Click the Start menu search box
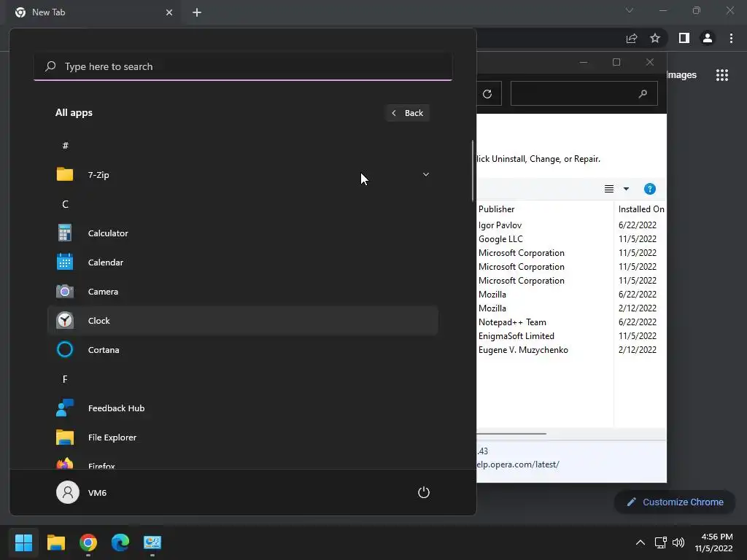The width and height of the screenshot is (747, 560). coord(243,66)
